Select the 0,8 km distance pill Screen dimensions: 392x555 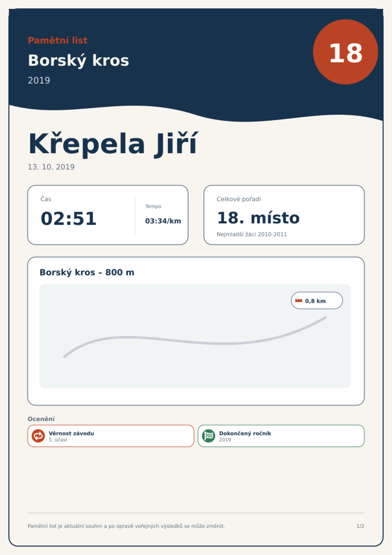(317, 300)
